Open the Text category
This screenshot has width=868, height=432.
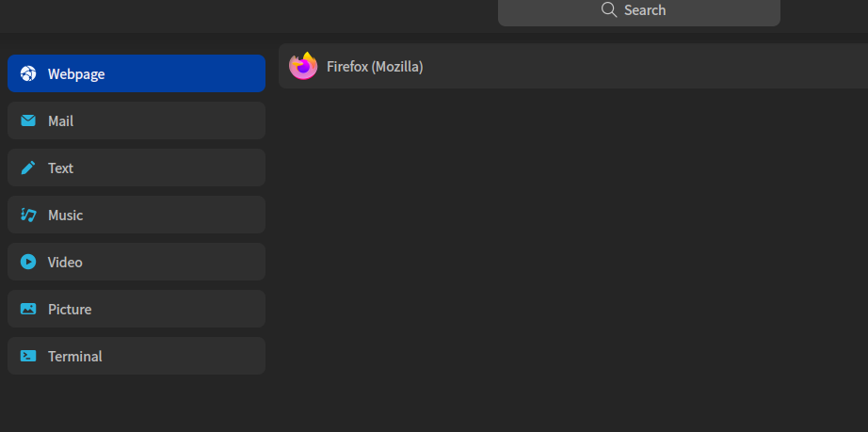137,168
